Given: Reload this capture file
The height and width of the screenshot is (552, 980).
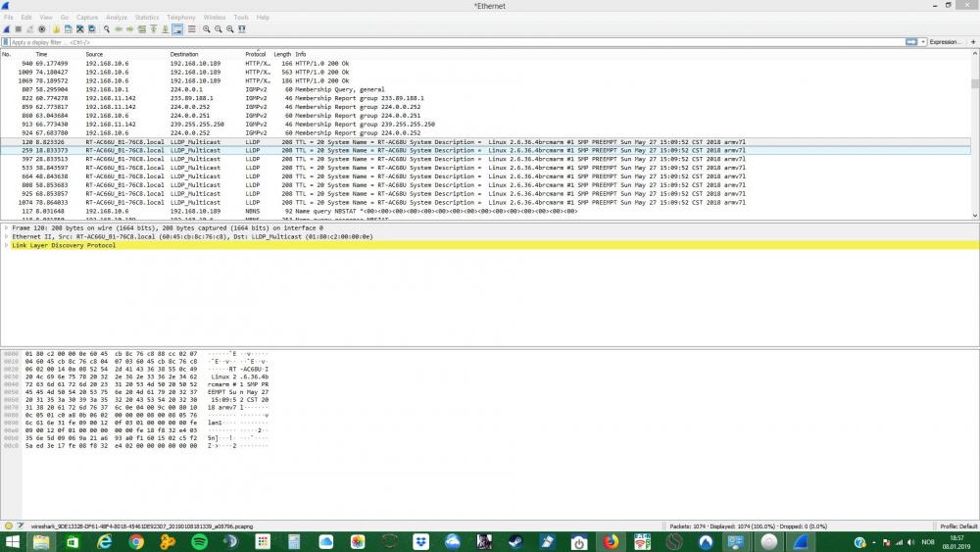Looking at the screenshot, I should [x=92, y=29].
